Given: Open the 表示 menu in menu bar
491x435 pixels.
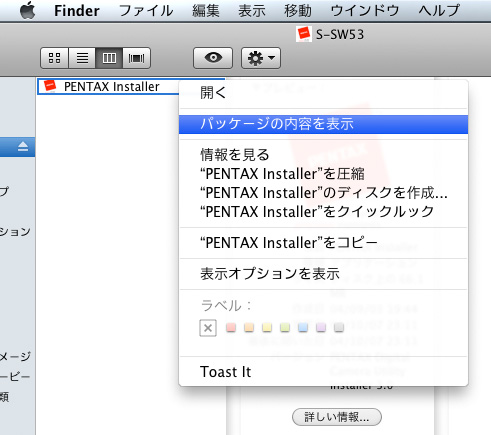Looking at the screenshot, I should pyautogui.click(x=252, y=11).
